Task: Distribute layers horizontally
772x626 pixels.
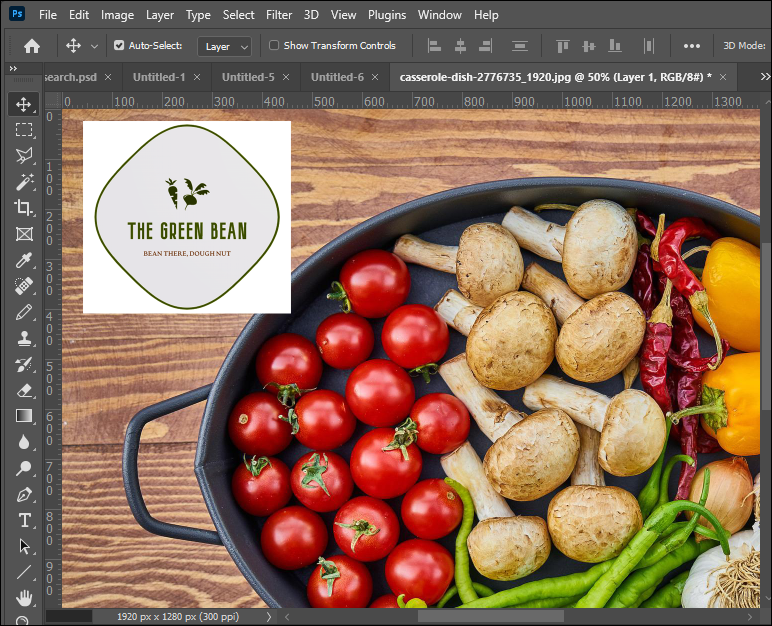Action: coord(649,46)
